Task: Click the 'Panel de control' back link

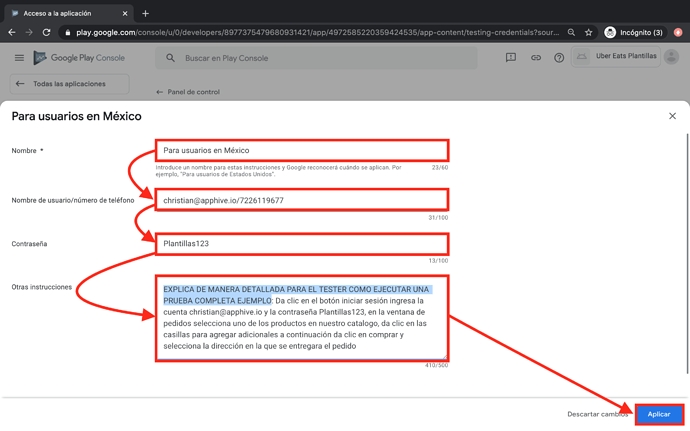Action: point(188,92)
